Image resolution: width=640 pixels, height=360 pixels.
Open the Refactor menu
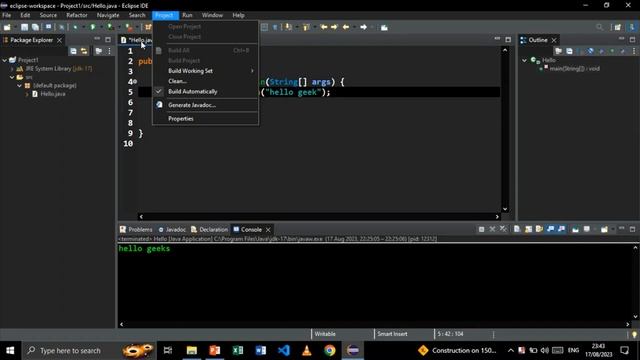click(77, 15)
